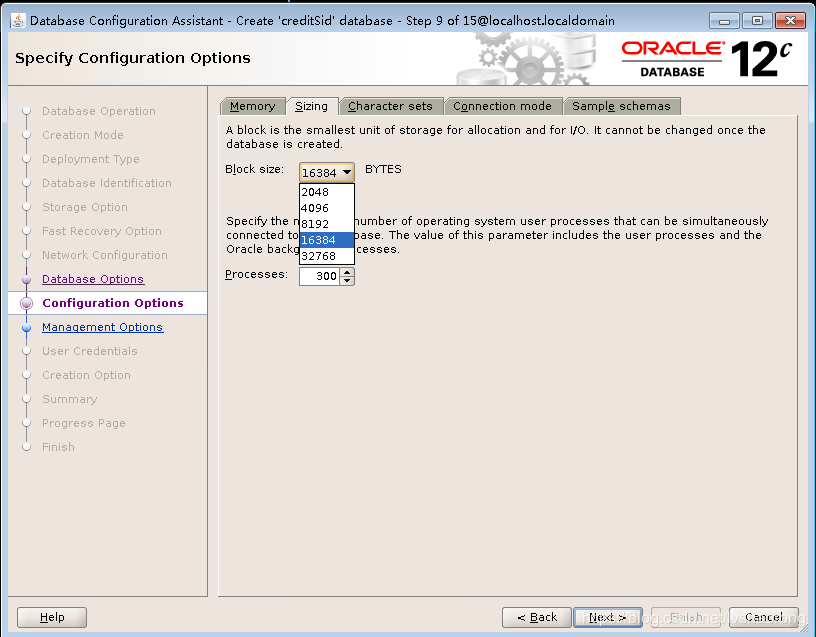Open the Connection mode tab
Screen dimensions: 816x637
(x=502, y=106)
